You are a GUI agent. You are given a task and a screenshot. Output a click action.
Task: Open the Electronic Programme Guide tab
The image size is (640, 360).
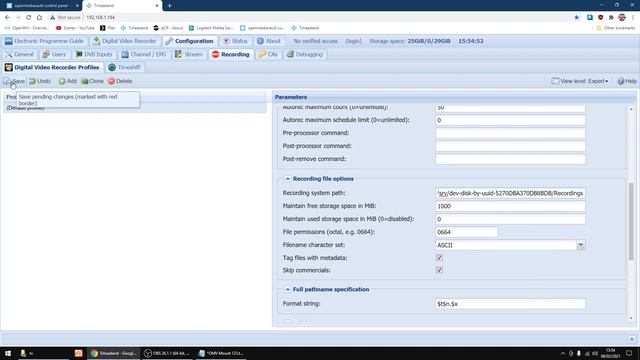[44, 41]
